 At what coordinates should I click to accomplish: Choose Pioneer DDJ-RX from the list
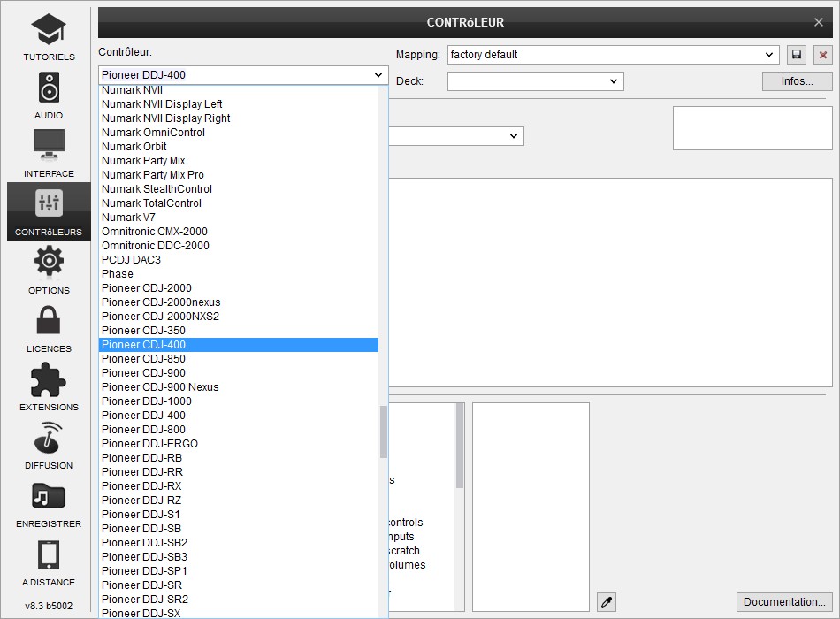click(x=239, y=486)
